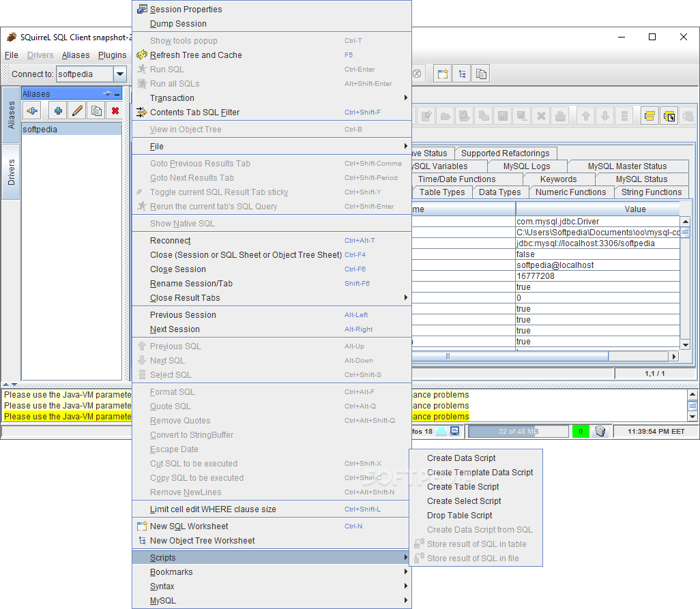Select the softpedia alias in the list
The image size is (700, 609).
[72, 130]
